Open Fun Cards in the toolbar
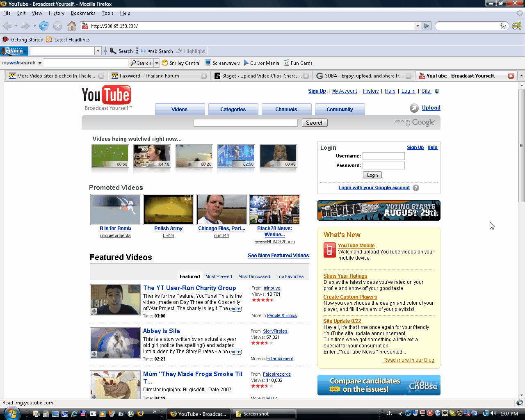 coord(298,63)
